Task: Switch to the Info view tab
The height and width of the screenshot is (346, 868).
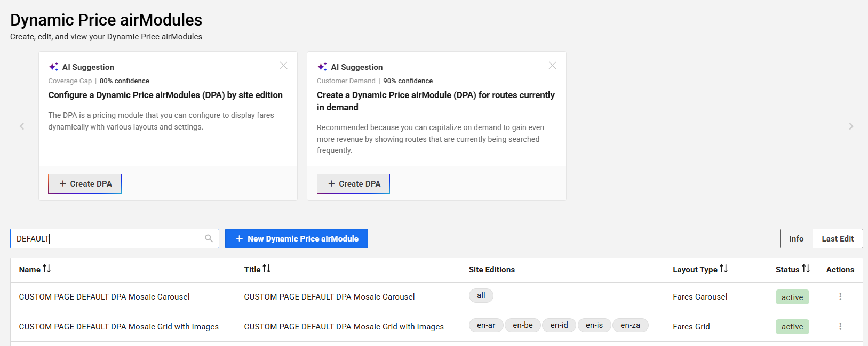Action: click(x=797, y=239)
